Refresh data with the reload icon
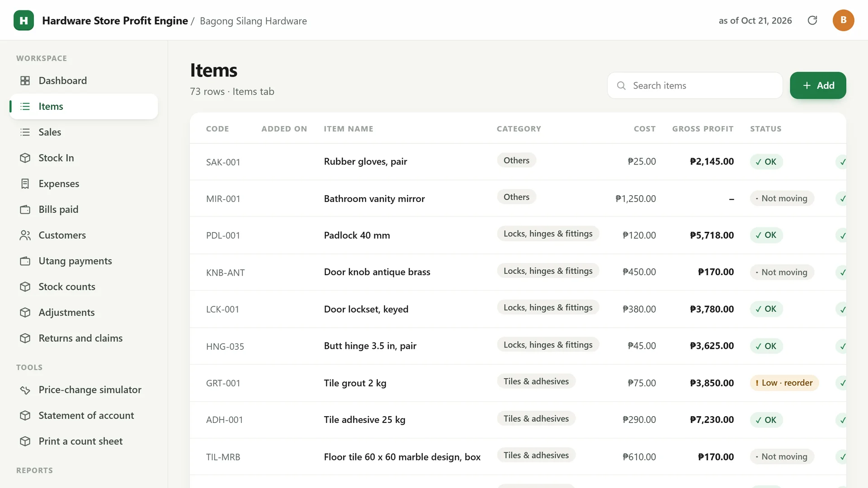868x488 pixels. [x=812, y=20]
